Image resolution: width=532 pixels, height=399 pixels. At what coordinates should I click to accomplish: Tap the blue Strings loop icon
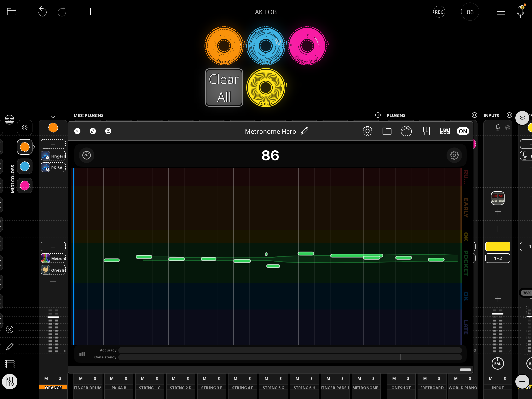(266, 45)
